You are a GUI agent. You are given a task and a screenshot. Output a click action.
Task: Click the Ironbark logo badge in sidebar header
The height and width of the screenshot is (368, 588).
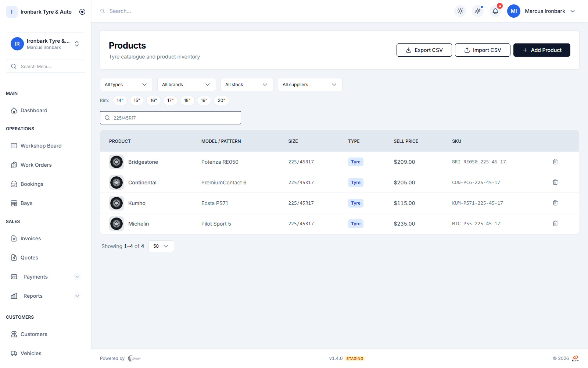tap(12, 12)
